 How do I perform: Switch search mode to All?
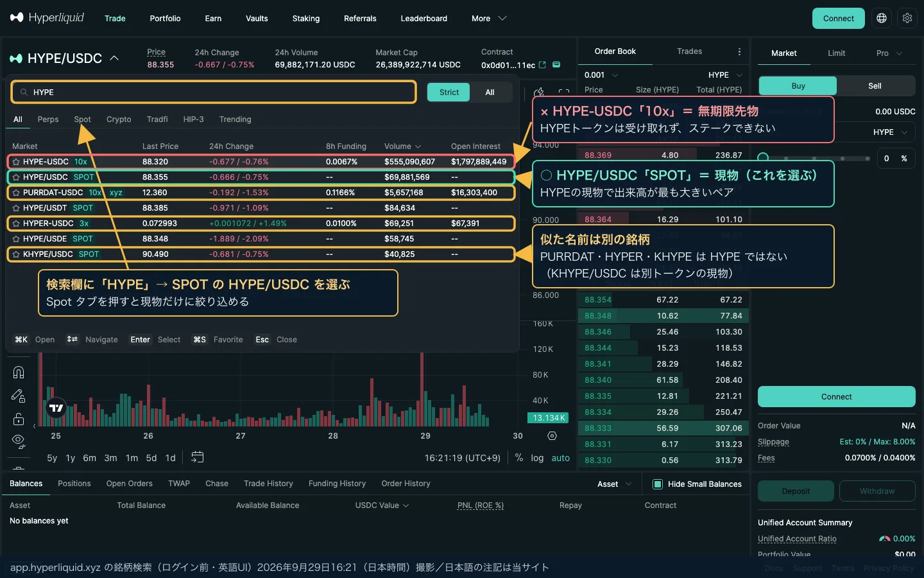(x=490, y=92)
